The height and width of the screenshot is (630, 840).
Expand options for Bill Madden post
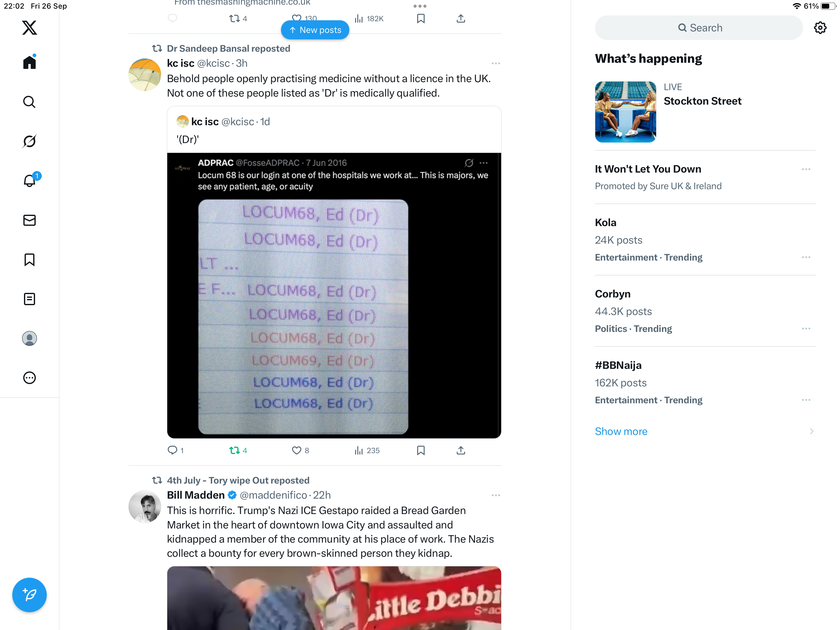[496, 496]
